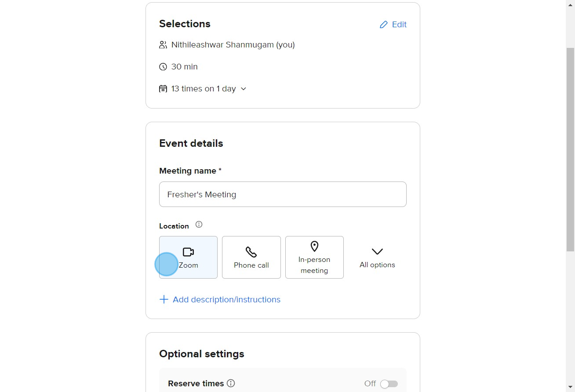Click the clock icon beside 30 min
The height and width of the screenshot is (392, 575).
coord(163,67)
